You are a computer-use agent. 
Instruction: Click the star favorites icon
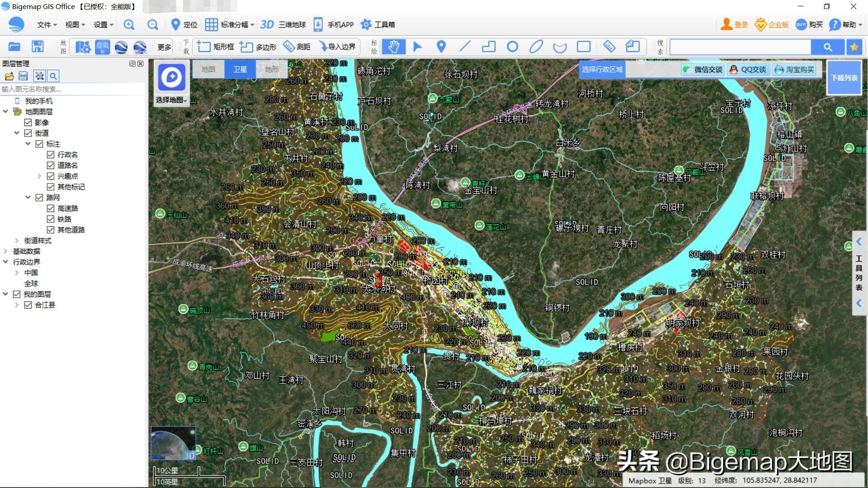[x=854, y=47]
